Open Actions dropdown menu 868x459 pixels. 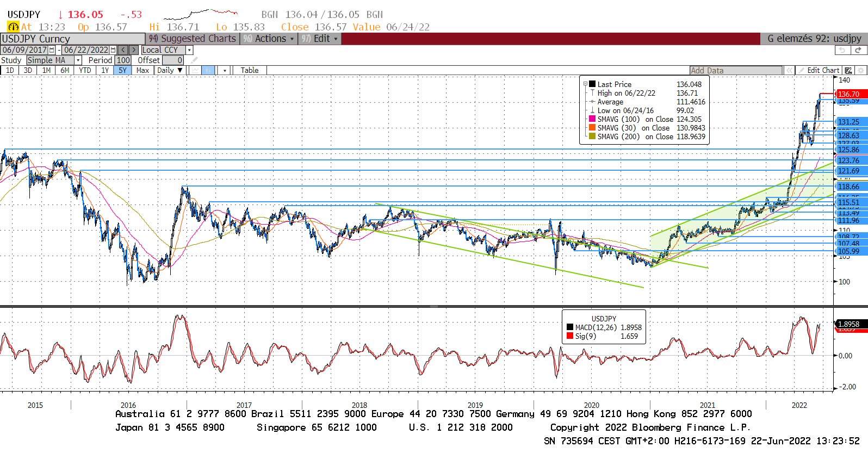tap(269, 39)
